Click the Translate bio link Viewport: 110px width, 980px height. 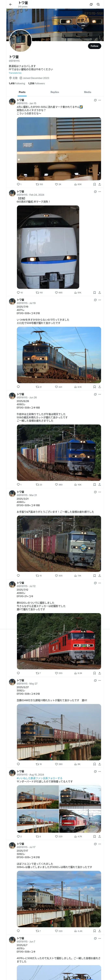click(x=15, y=73)
